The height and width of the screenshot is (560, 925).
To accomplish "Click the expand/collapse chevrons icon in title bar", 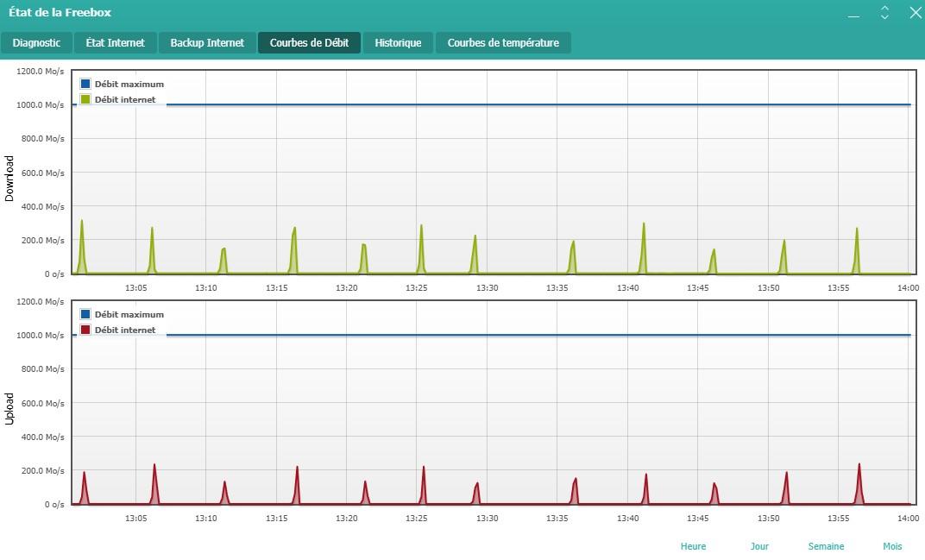I will pyautogui.click(x=884, y=13).
